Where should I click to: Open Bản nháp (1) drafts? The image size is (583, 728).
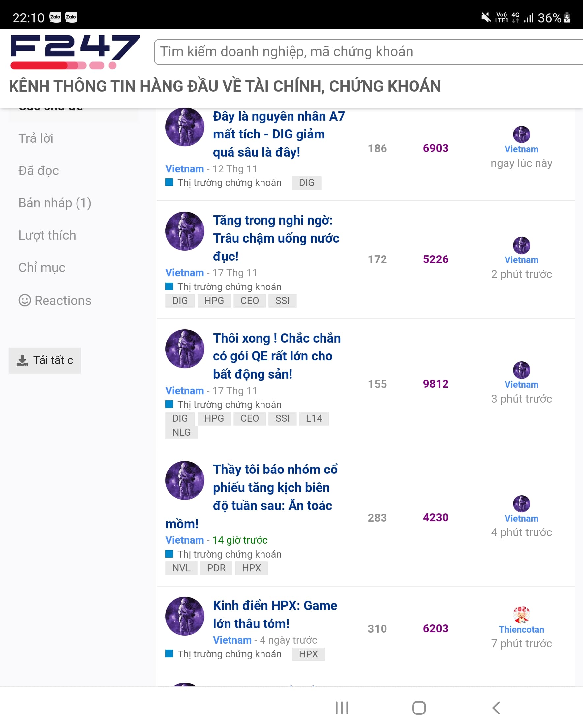pos(55,203)
